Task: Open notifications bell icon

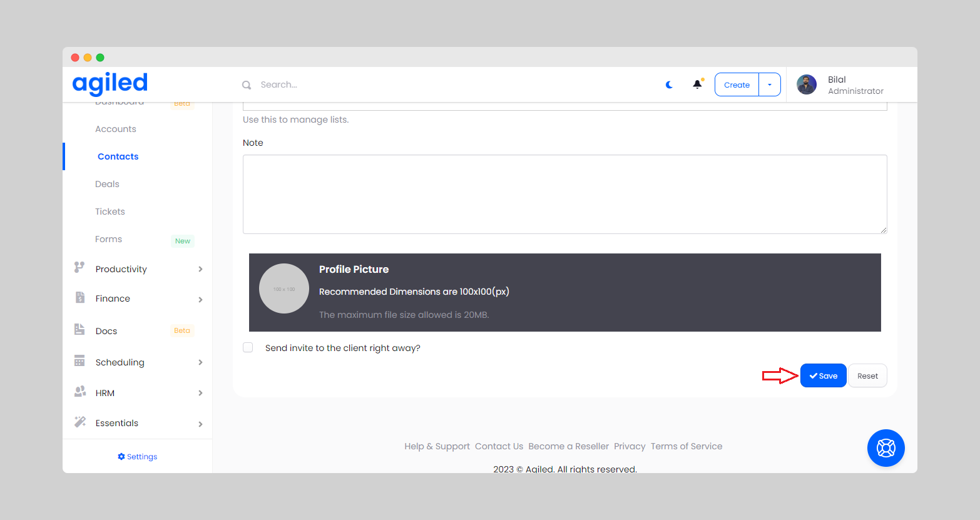Action: (x=697, y=84)
